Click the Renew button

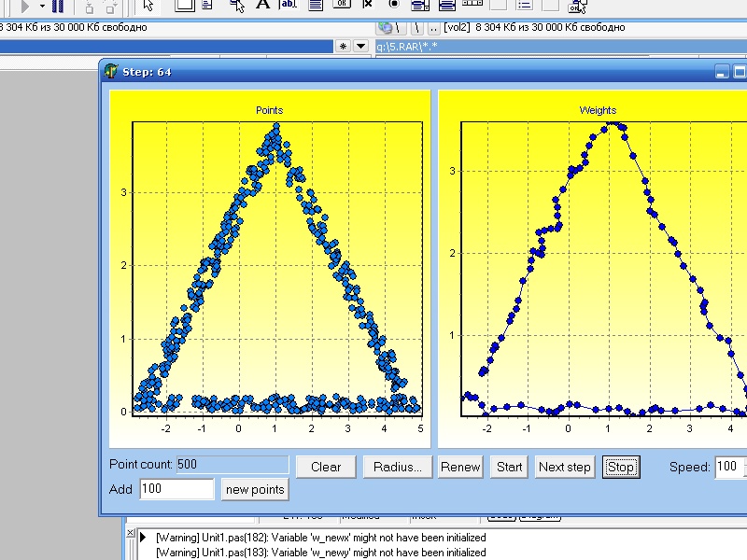coord(460,467)
